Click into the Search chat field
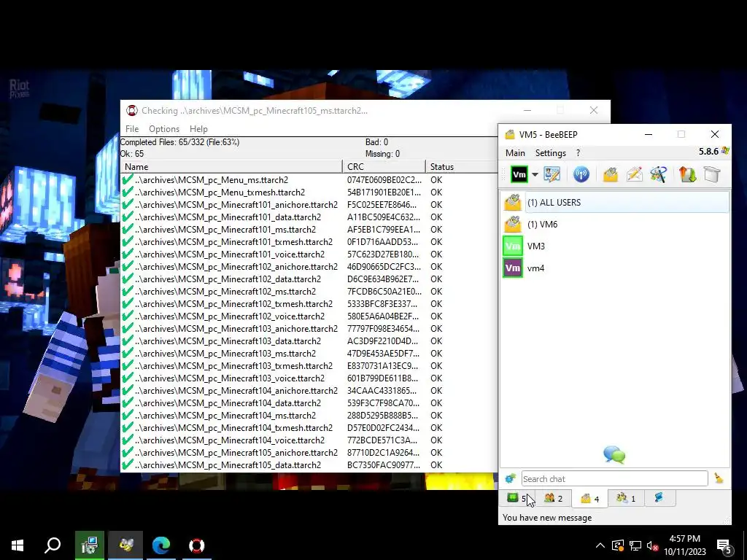Screen dimensions: 747x560 click(614, 478)
